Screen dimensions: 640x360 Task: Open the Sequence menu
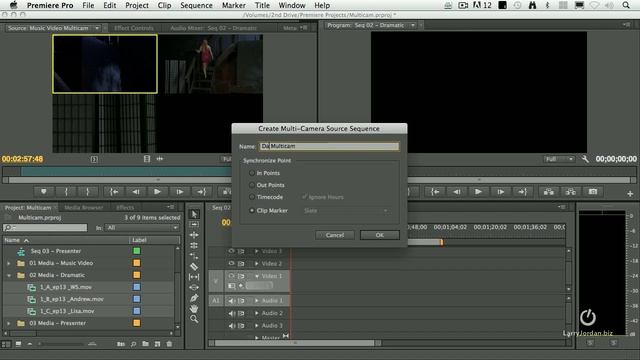pos(196,5)
